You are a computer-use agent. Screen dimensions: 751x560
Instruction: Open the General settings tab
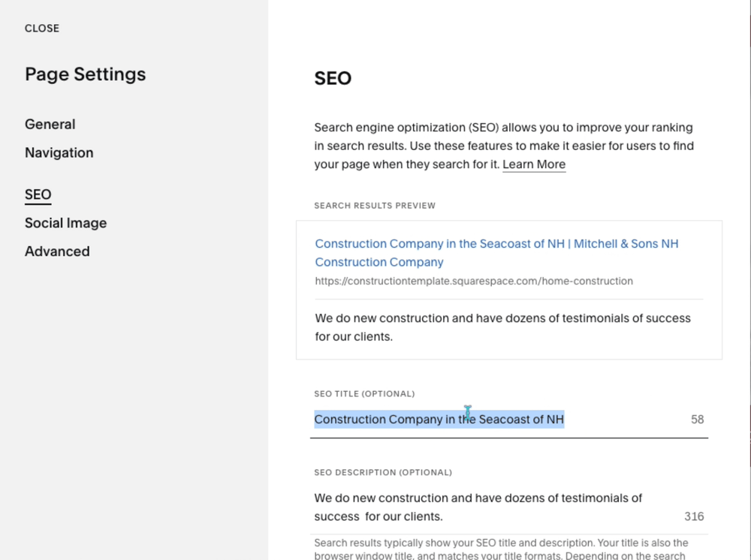point(50,125)
